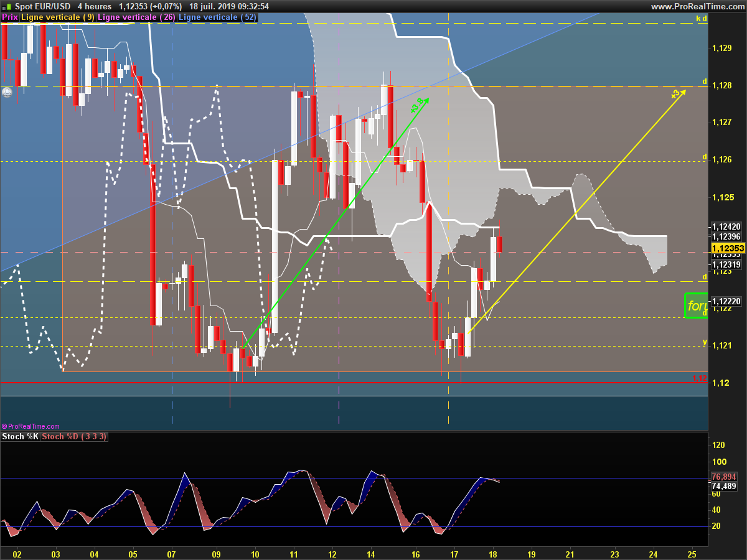The height and width of the screenshot is (560, 747).
Task: Click the 76,894 stochastic value tag
Action: (x=724, y=477)
